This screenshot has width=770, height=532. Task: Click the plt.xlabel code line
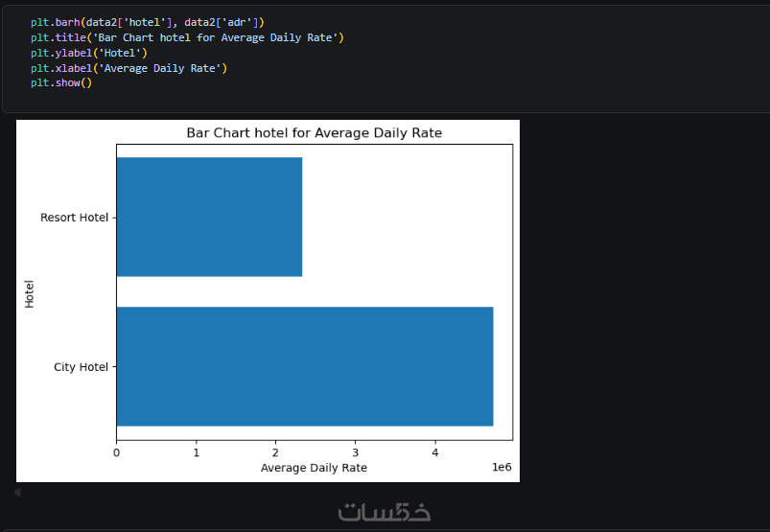[128, 68]
